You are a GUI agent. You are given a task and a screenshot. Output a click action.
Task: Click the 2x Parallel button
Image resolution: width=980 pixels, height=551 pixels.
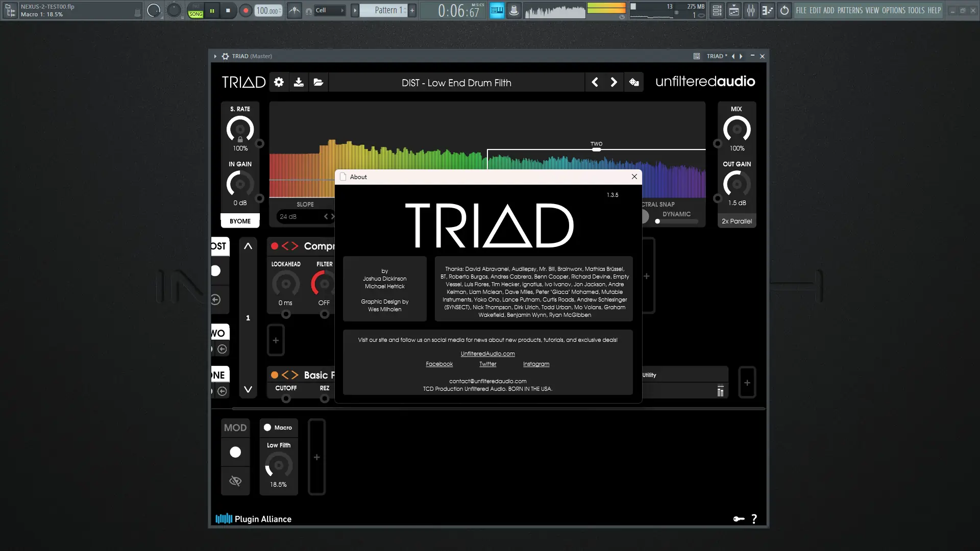(737, 220)
